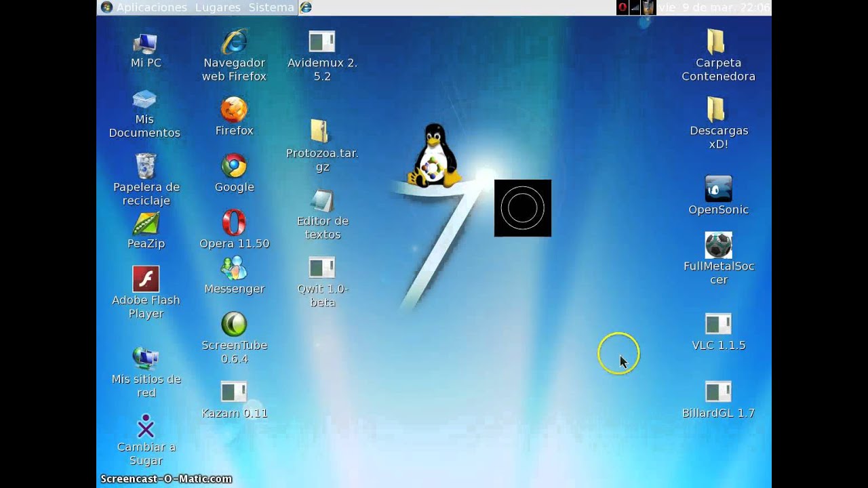Open the Avidemux 2.5.2 launcher
This screenshot has height=488, width=868.
point(322,42)
